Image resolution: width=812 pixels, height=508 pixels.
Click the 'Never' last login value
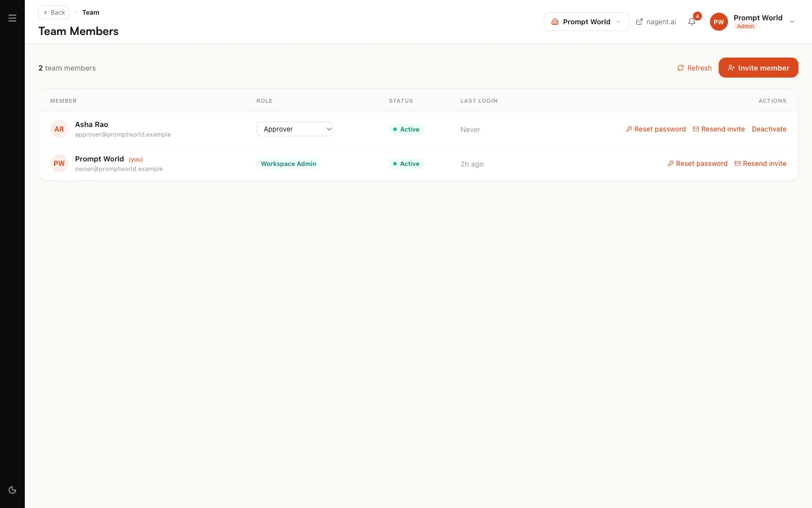click(470, 130)
